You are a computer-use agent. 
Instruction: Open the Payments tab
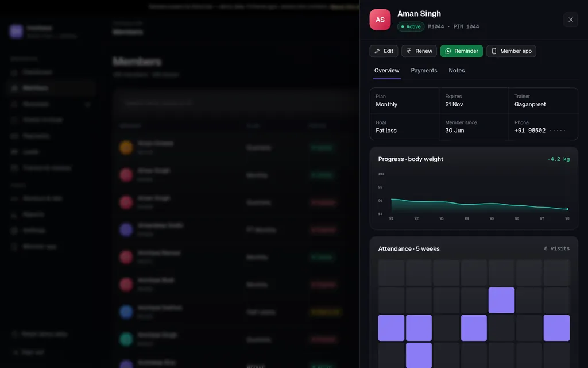424,71
